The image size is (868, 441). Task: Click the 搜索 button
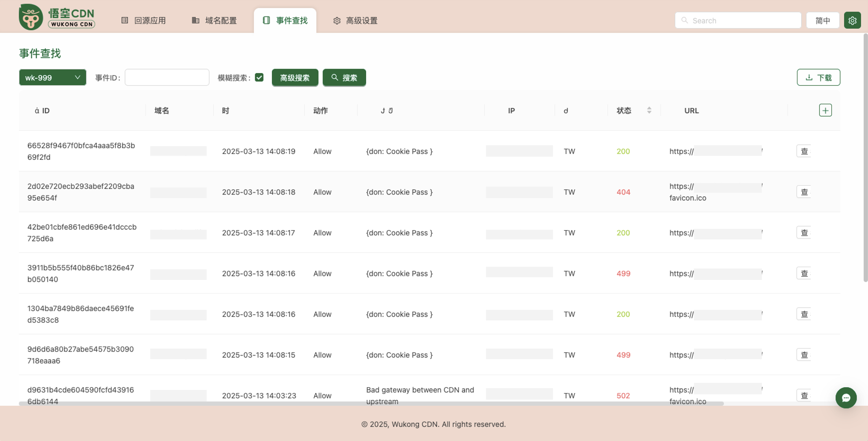coord(344,77)
